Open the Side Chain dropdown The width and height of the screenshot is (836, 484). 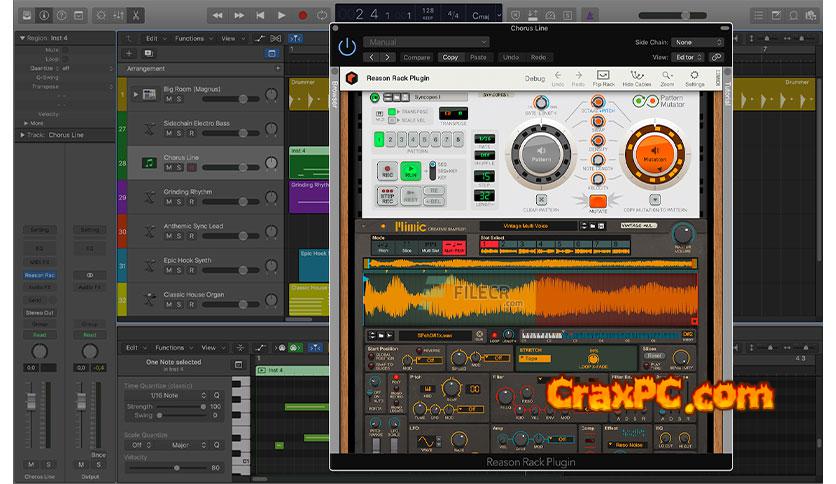coord(697,42)
